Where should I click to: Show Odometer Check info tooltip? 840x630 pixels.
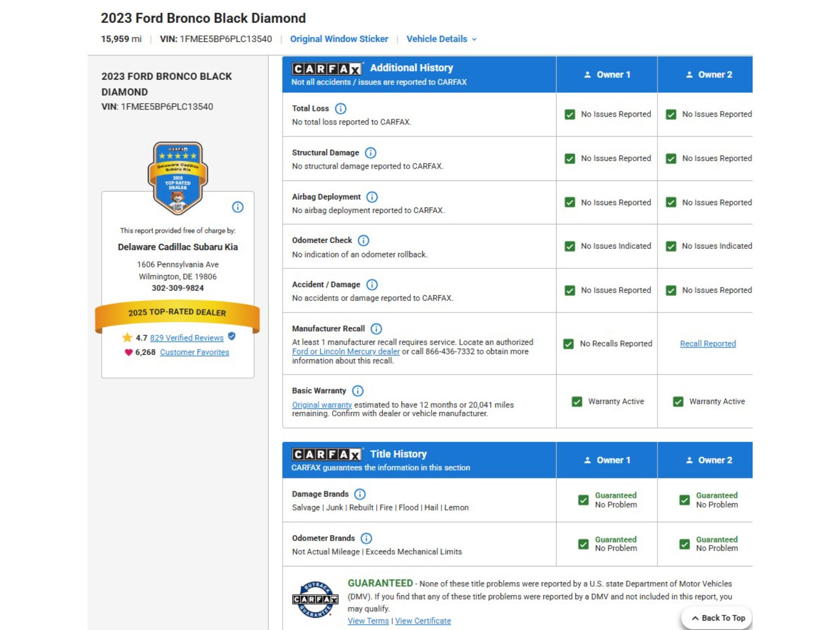(363, 240)
